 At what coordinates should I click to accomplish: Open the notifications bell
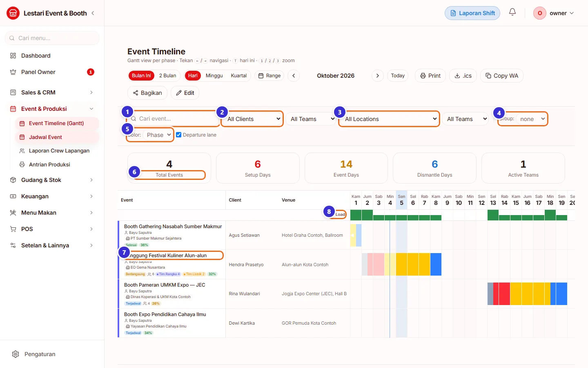click(x=512, y=12)
